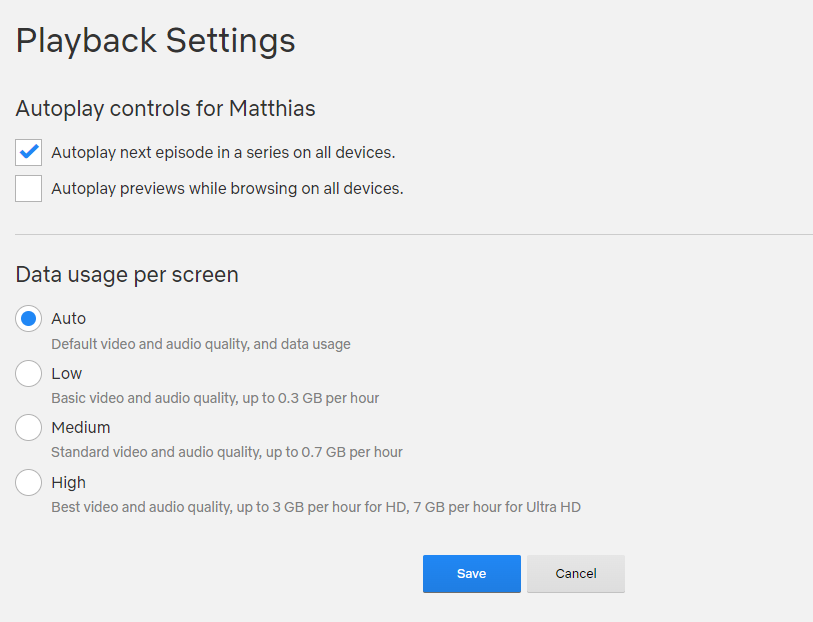Pick the Medium data usage radio button
This screenshot has height=622, width=813.
(29, 428)
